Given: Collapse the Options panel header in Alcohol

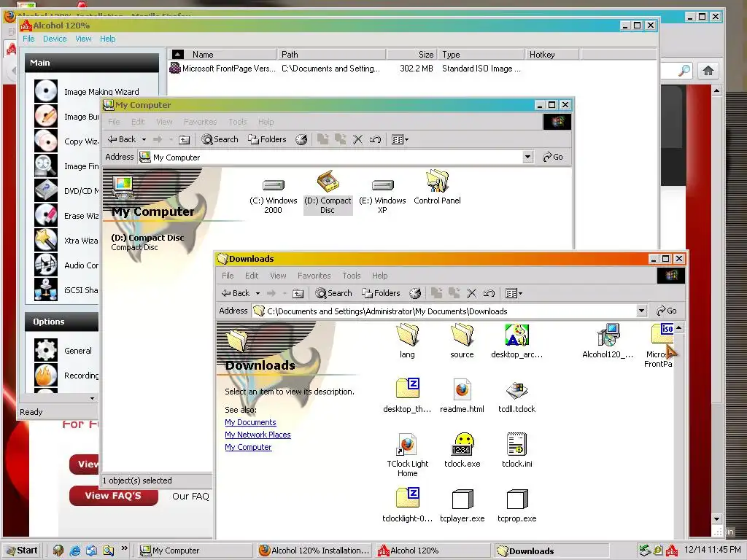Looking at the screenshot, I should (62, 322).
